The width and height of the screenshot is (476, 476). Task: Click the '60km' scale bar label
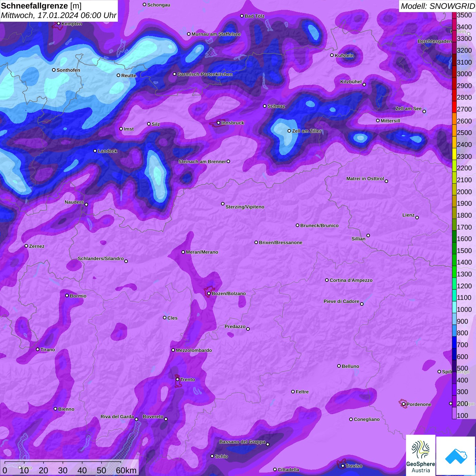pos(126,470)
